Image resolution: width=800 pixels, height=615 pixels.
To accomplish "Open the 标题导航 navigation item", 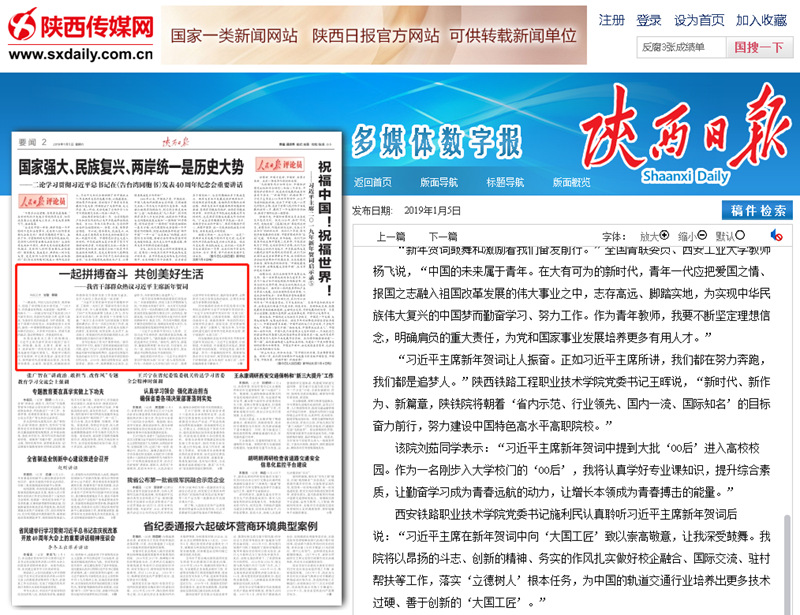I will [x=505, y=182].
